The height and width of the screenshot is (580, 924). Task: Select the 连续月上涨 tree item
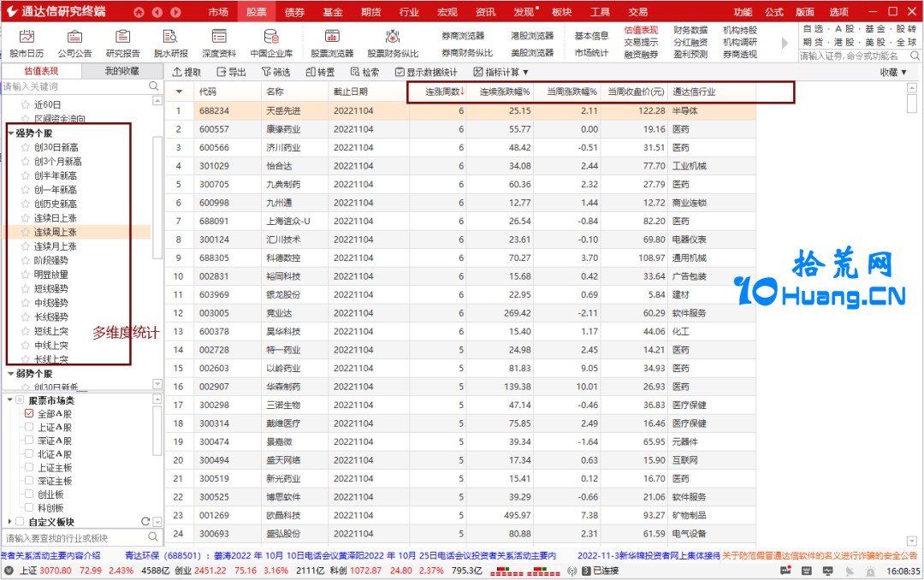coord(55,246)
